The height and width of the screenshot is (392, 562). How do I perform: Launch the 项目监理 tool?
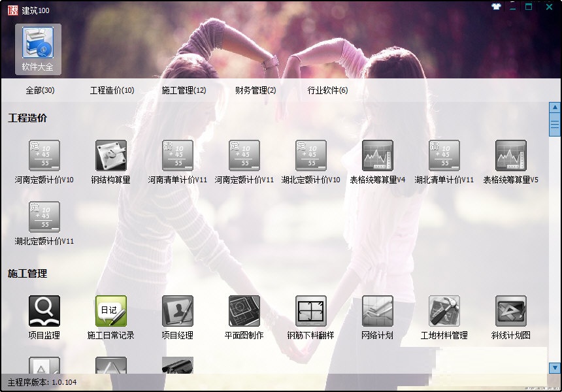[43, 312]
